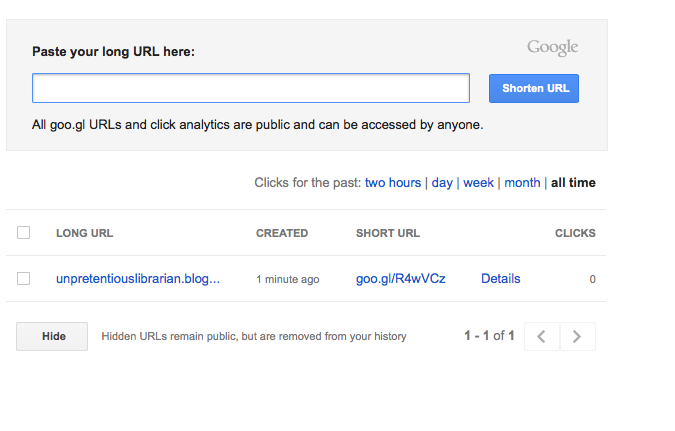675x431 pixels.
Task: Click the LONG URL column header
Action: tap(84, 233)
